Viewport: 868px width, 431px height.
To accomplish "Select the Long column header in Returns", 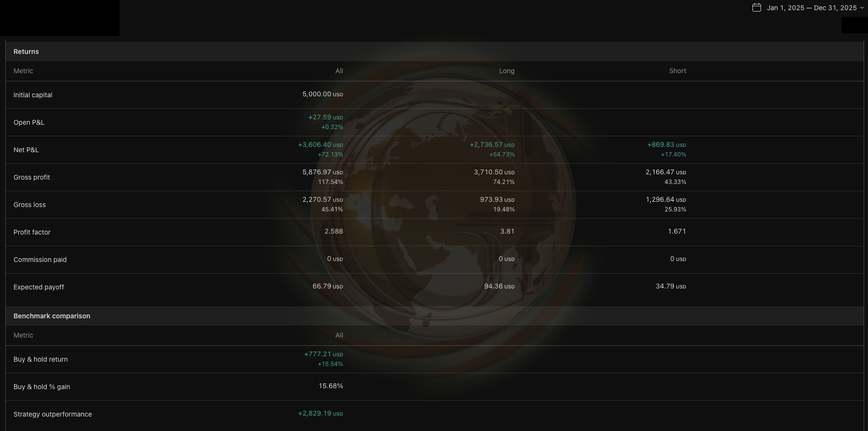I will coord(506,71).
